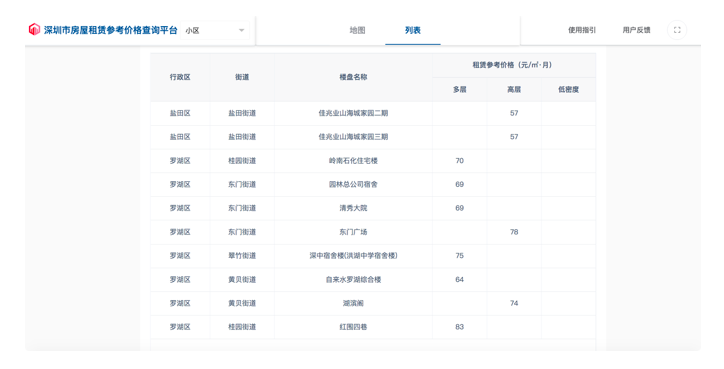Open the 用户反馈 link
The image size is (724, 369).
(x=636, y=30)
